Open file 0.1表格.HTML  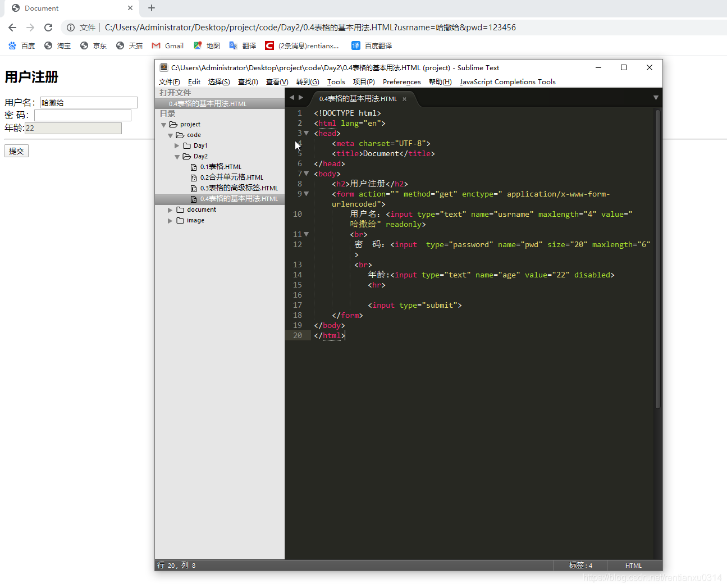221,167
